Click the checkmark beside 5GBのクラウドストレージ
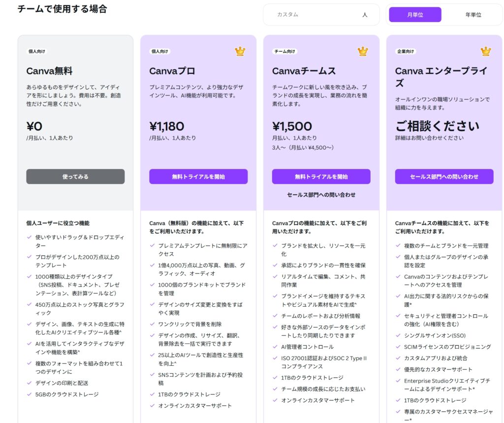The width and height of the screenshot is (504, 423). pos(29,394)
